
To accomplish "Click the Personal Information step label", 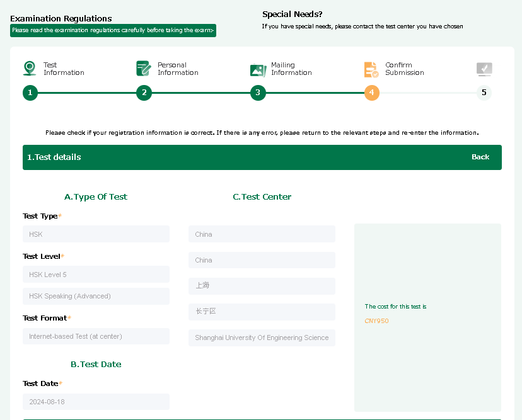I will 178,69.
